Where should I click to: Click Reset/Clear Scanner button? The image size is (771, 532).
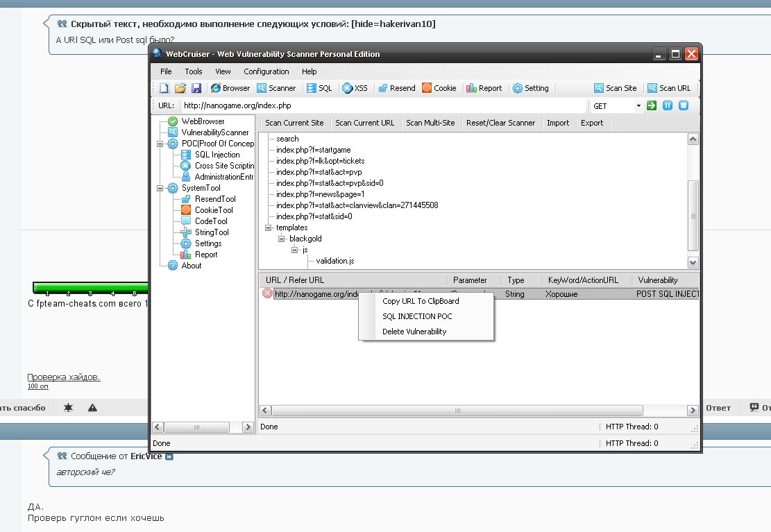coord(500,123)
